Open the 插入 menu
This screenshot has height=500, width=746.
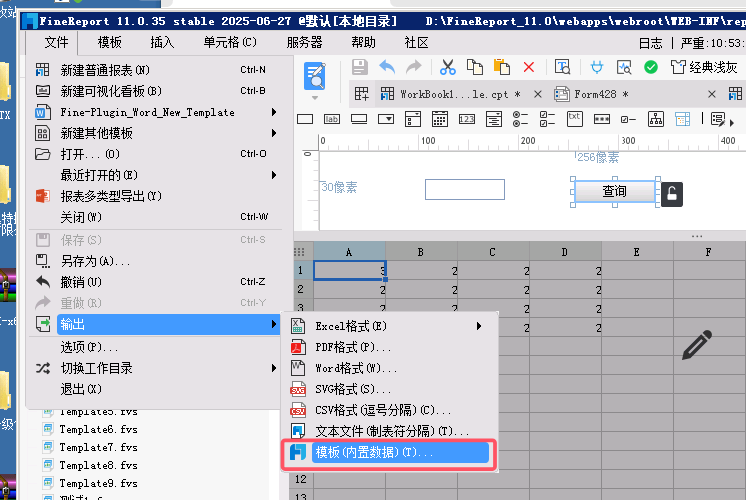(x=162, y=42)
